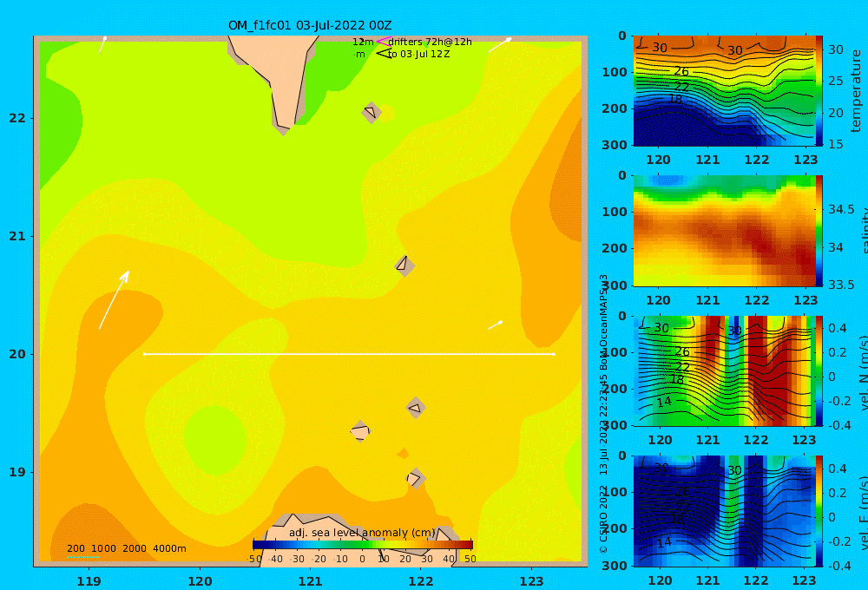Click the island marker just south of 21N
The height and width of the screenshot is (590, 868).
click(404, 265)
